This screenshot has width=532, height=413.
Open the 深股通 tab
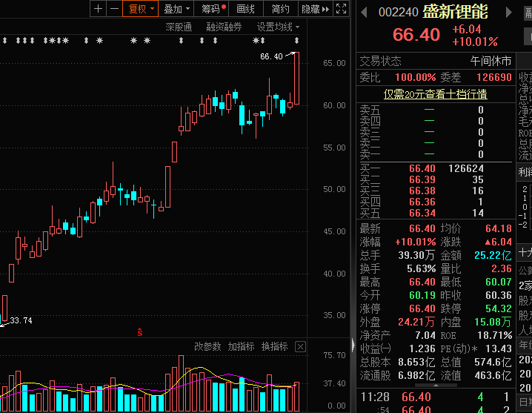[179, 27]
